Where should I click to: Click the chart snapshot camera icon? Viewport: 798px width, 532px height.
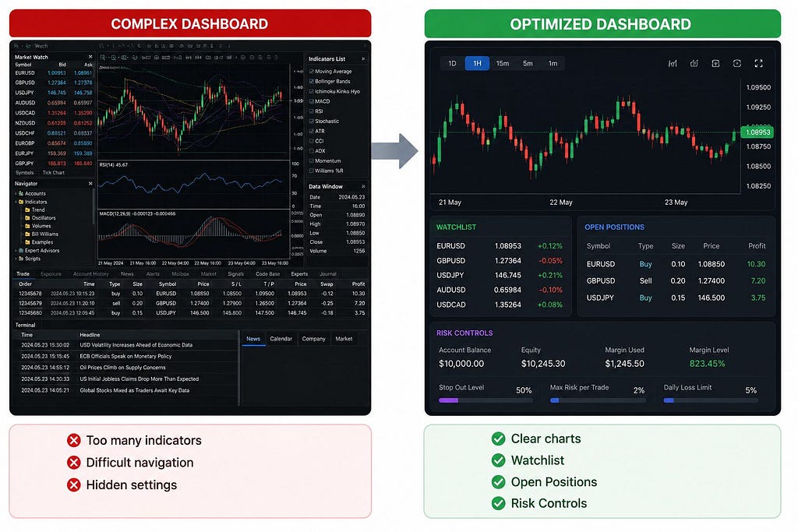pos(737,64)
